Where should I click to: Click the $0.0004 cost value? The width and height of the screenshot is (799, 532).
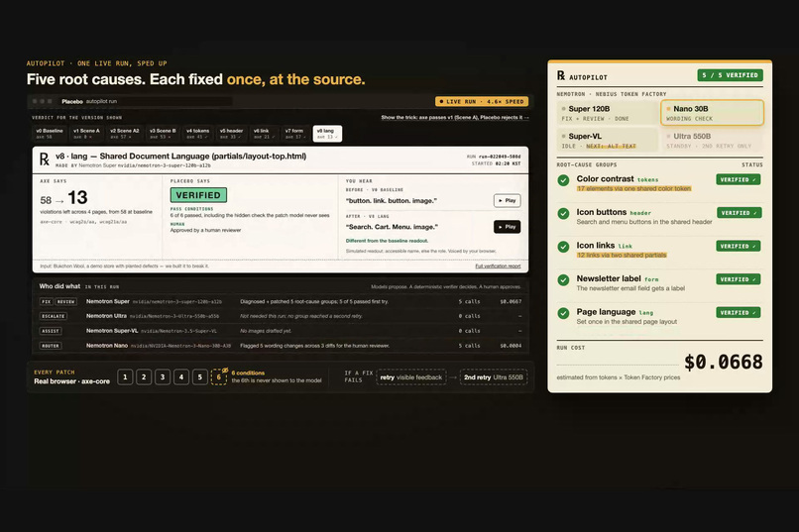click(x=511, y=346)
